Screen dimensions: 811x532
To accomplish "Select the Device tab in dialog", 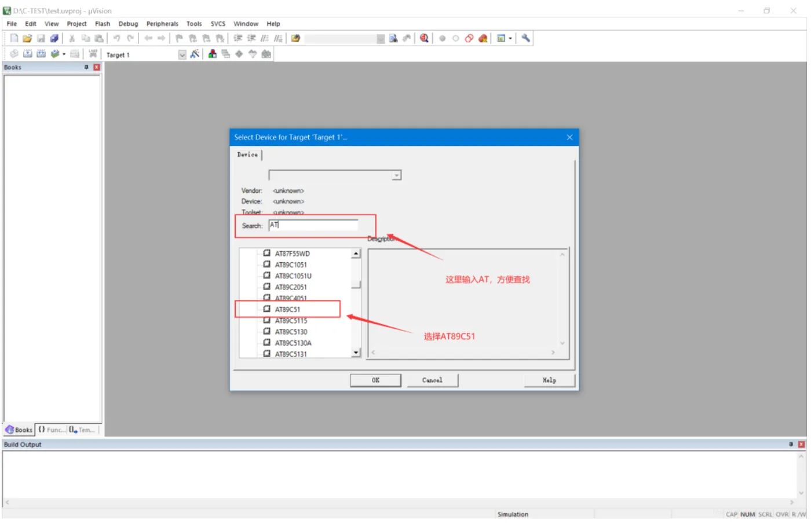I will tap(247, 155).
